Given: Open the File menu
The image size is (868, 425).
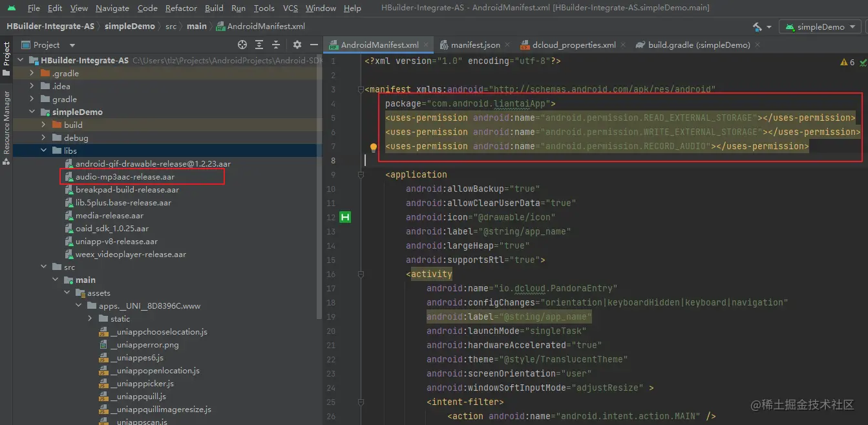Looking at the screenshot, I should 34,8.
